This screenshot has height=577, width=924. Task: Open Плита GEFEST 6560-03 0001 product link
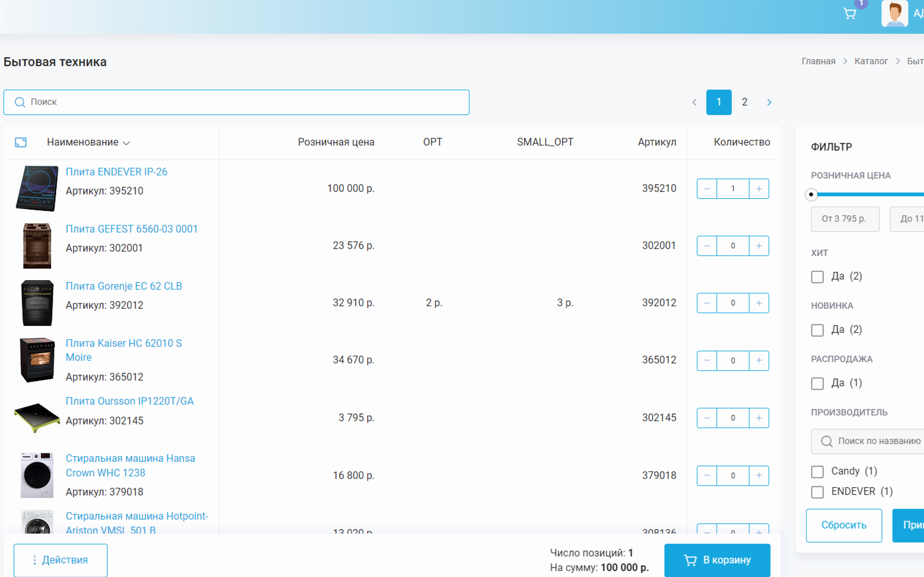tap(132, 229)
